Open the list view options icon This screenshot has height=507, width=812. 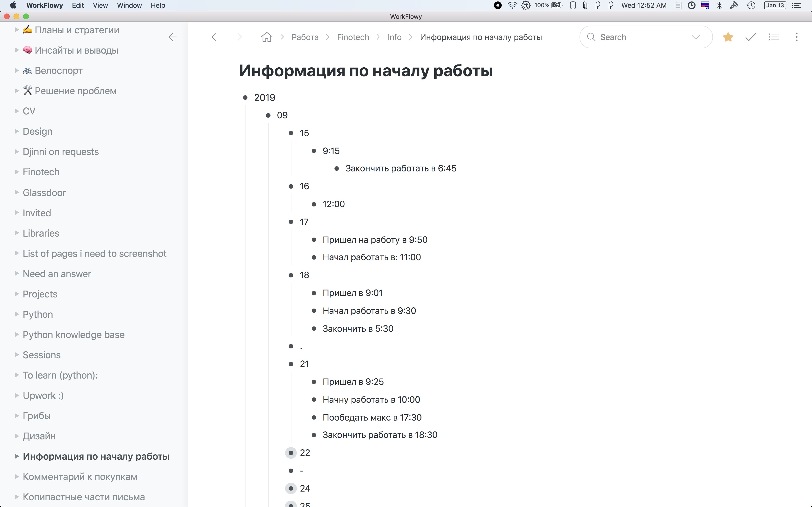[773, 37]
